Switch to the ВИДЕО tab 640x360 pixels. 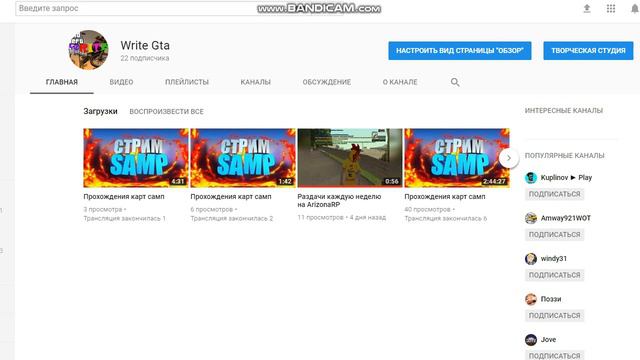121,82
